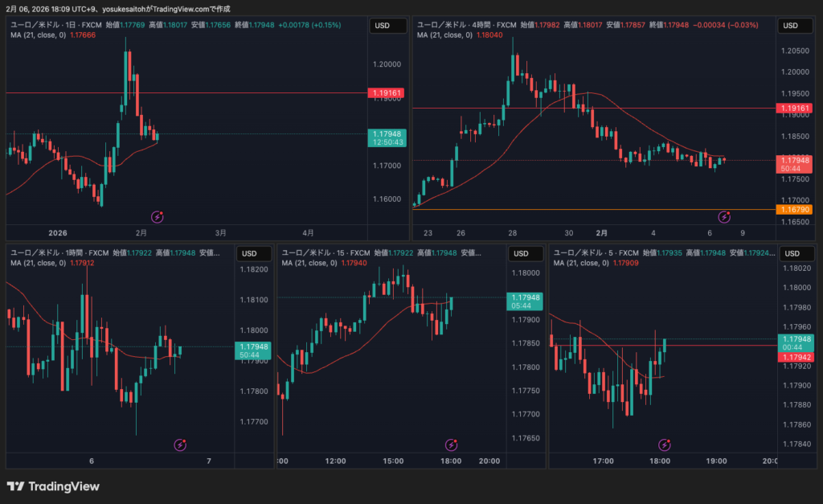Click the lightning icon on the 1-hour chart
This screenshot has height=504, width=823.
click(181, 445)
